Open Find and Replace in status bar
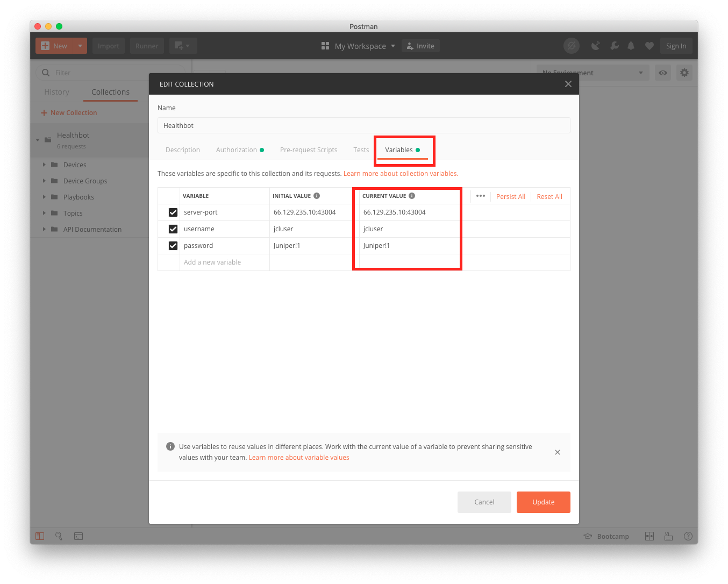This screenshot has height=584, width=728. (59, 536)
